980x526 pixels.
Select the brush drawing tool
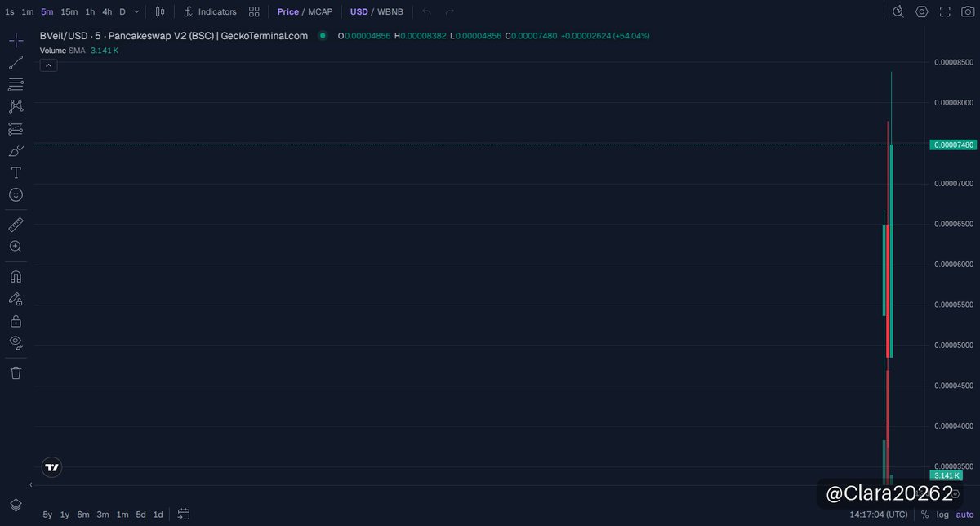coord(16,150)
